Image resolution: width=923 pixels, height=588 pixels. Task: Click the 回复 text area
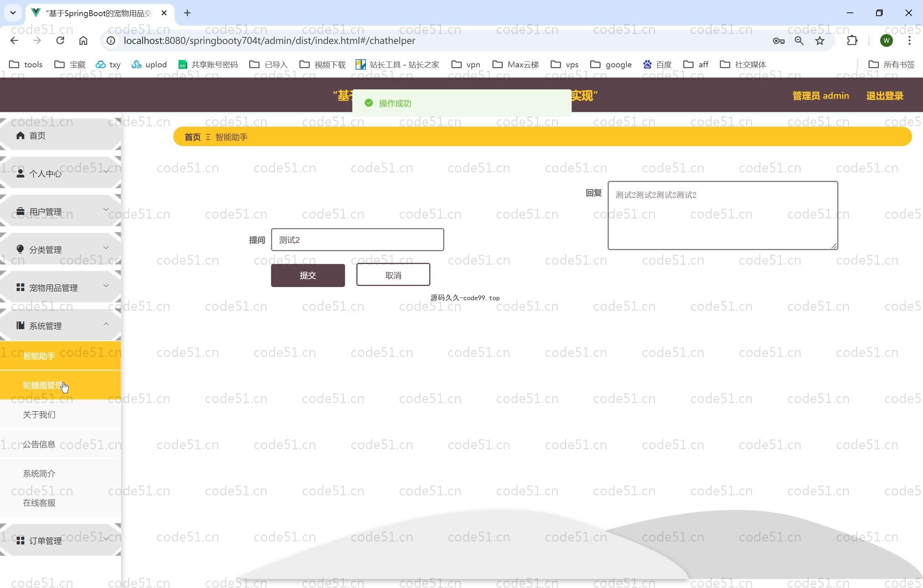pyautogui.click(x=723, y=215)
